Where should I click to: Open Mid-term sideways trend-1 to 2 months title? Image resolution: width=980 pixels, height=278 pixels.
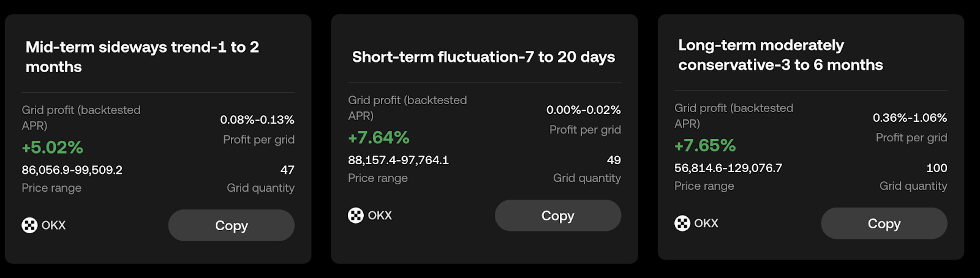pos(142,57)
